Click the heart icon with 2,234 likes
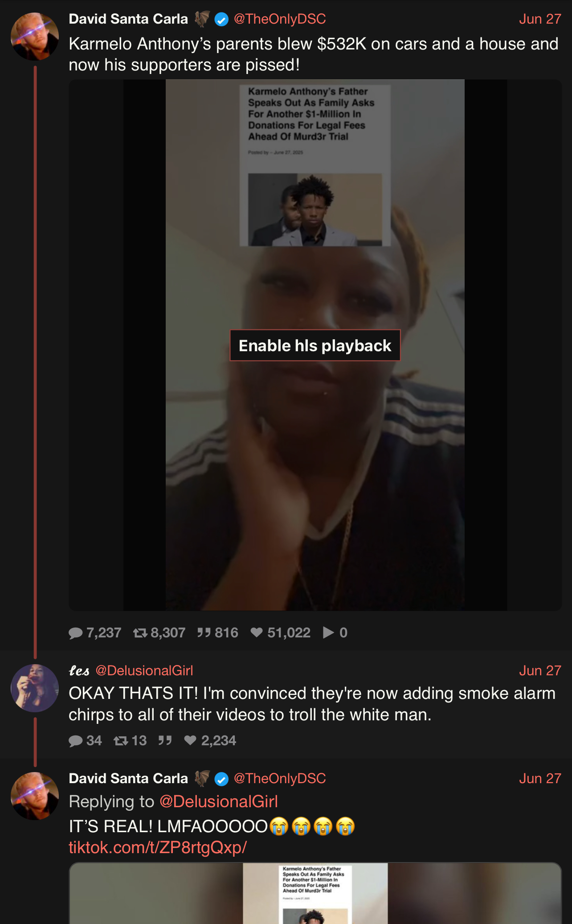 click(x=190, y=740)
